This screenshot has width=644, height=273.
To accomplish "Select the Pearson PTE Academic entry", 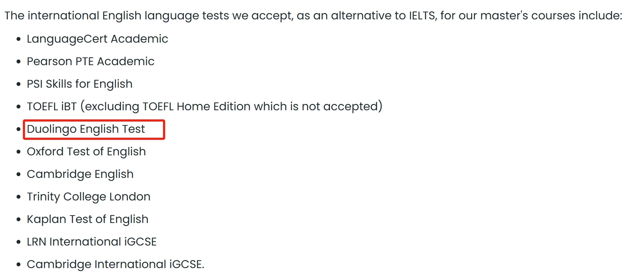I will pyautogui.click(x=90, y=61).
